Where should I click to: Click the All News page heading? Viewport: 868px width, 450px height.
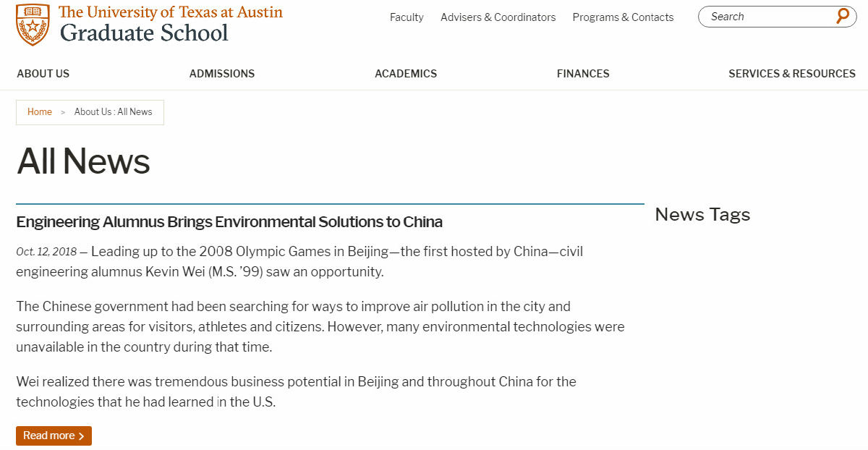(83, 161)
